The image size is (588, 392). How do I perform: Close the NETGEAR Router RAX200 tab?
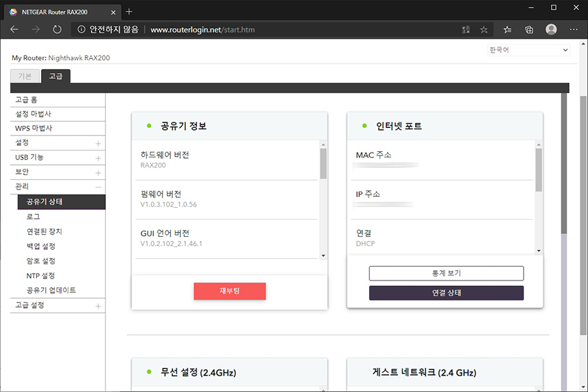pyautogui.click(x=113, y=12)
